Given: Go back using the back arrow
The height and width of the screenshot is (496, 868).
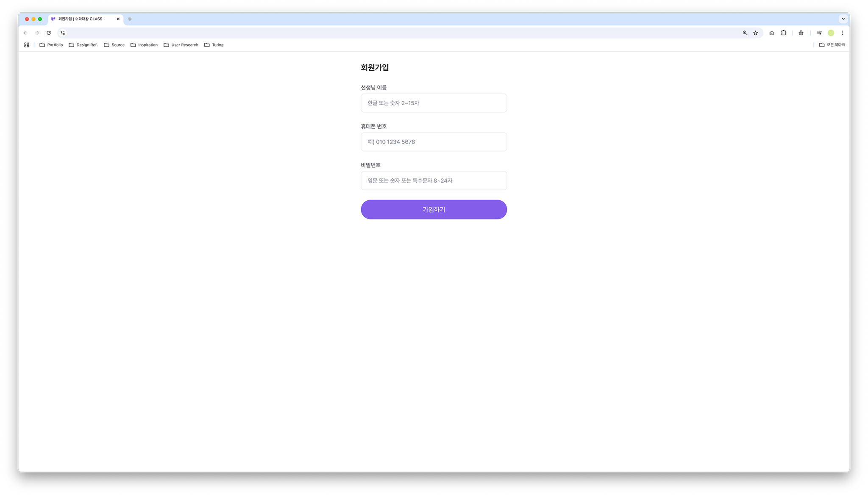Looking at the screenshot, I should [x=25, y=33].
